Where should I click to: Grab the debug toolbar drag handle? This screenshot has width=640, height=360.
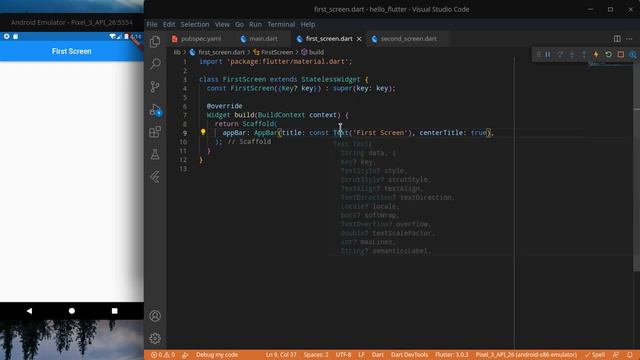tap(538, 54)
